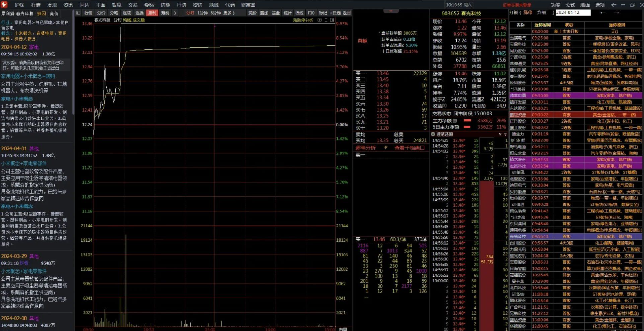This screenshot has width=644, height=331.
Task: Click the lightning icon beside 逐笔分析
Action: pos(385,148)
